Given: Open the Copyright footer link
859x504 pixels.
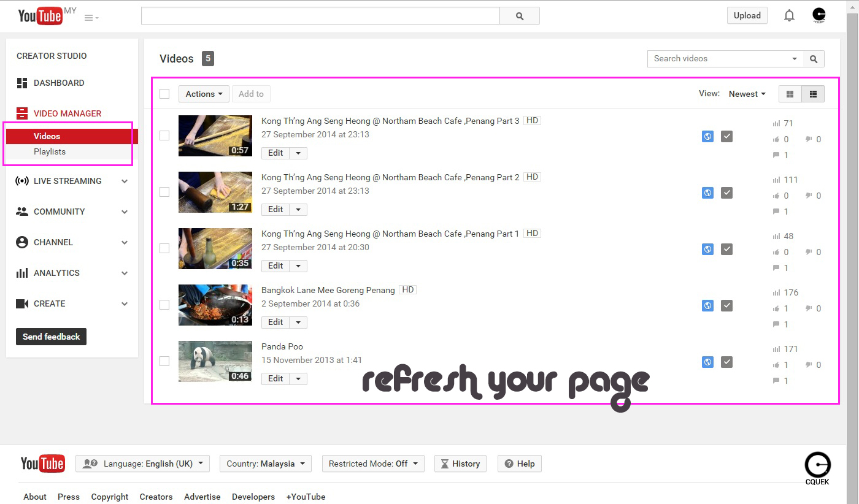Looking at the screenshot, I should tap(110, 497).
